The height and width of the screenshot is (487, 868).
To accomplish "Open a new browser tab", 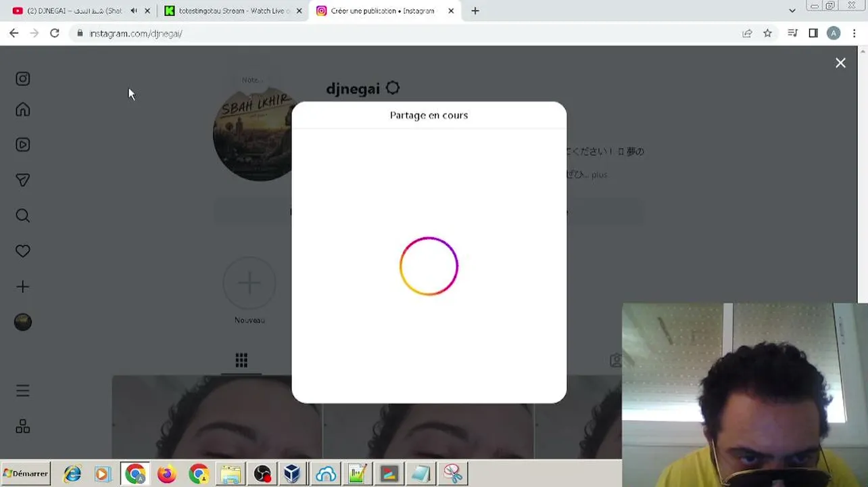I will tap(475, 11).
